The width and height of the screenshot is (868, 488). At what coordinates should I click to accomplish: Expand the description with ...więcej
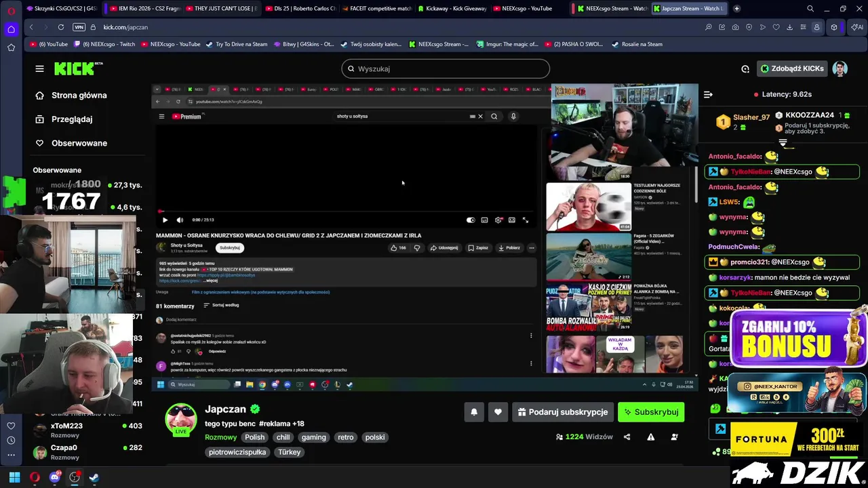pos(212,280)
